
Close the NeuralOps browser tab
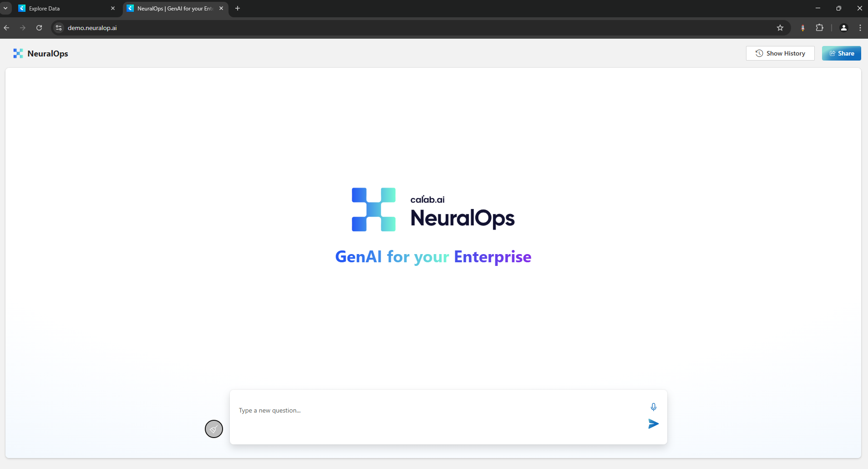(x=221, y=8)
